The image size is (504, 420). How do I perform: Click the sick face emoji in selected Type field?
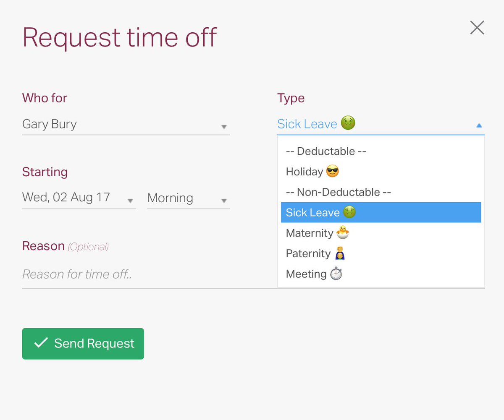tap(348, 123)
